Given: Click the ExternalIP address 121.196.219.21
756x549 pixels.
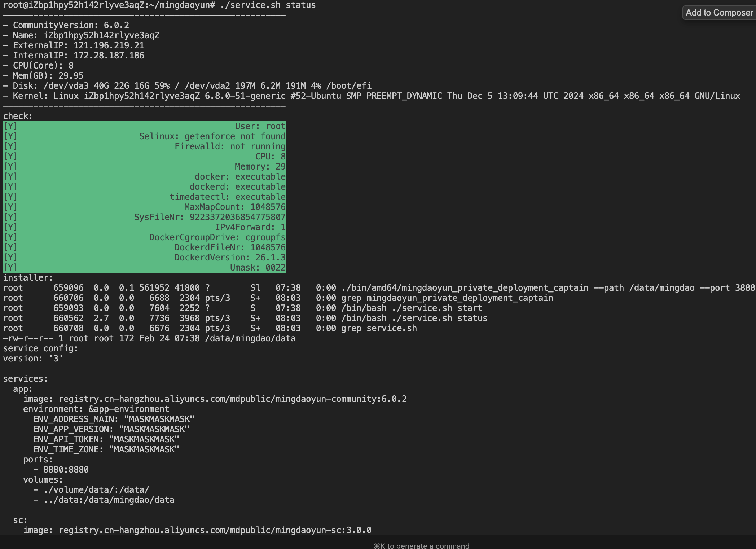Looking at the screenshot, I should 109,45.
